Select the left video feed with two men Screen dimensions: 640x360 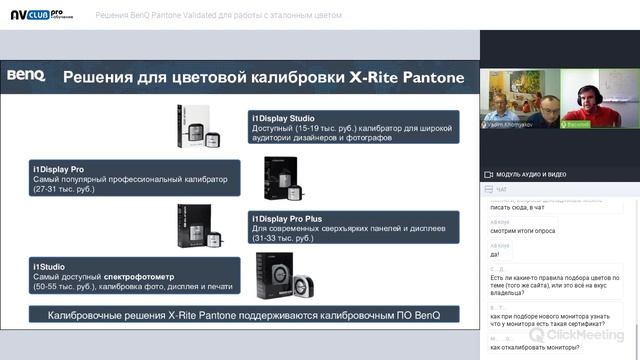[520, 98]
